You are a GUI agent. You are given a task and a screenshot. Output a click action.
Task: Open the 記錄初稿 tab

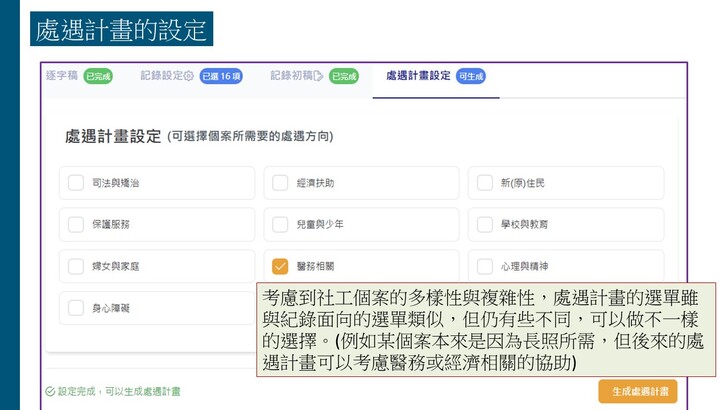click(290, 76)
